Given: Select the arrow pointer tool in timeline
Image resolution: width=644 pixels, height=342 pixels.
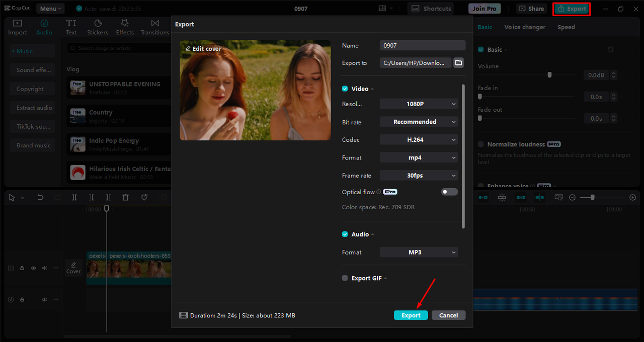Looking at the screenshot, I should 13,198.
